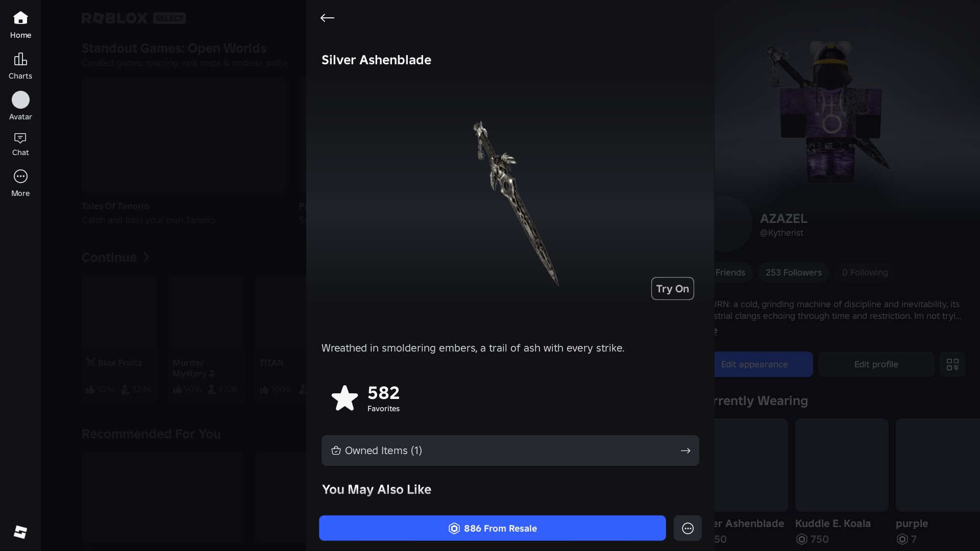Go to Home in sidebar
The image size is (980, 551).
pyautogui.click(x=20, y=24)
